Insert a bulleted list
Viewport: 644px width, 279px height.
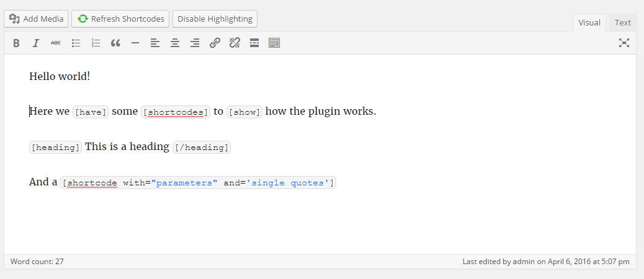click(x=76, y=43)
